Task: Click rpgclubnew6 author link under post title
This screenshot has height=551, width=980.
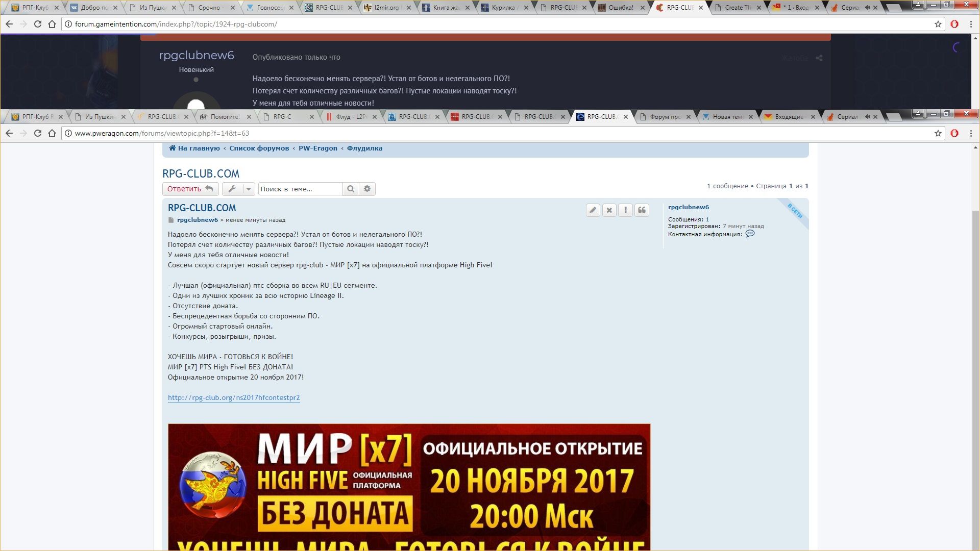Action: [198, 220]
